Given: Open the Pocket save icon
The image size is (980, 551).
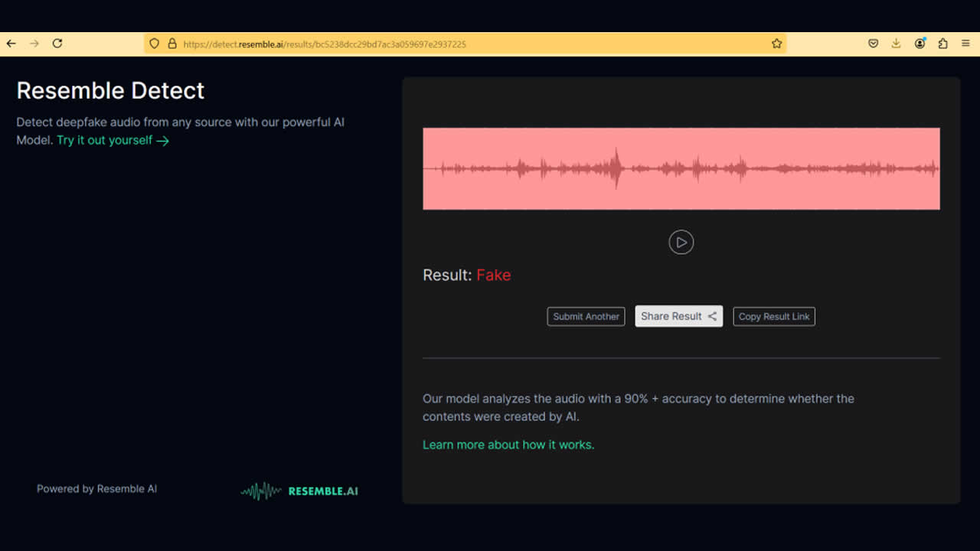Looking at the screenshot, I should [873, 44].
